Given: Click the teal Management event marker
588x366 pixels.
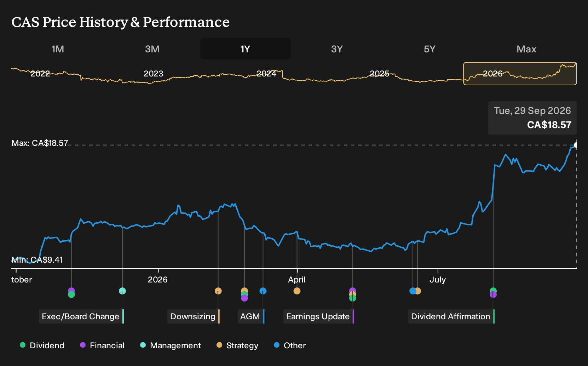Looking at the screenshot, I should coord(122,291).
